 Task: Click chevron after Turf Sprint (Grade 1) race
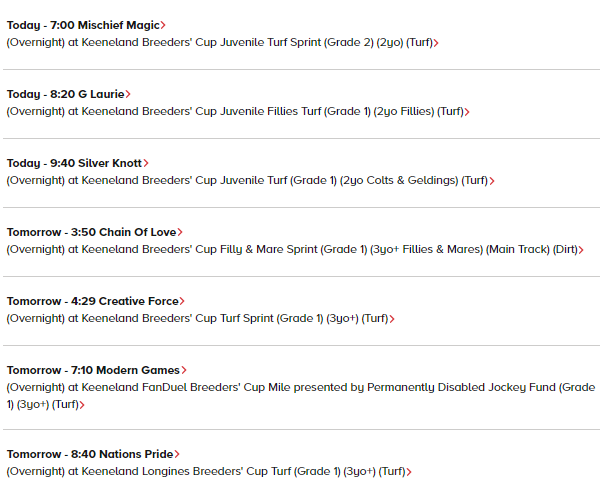[392, 319]
